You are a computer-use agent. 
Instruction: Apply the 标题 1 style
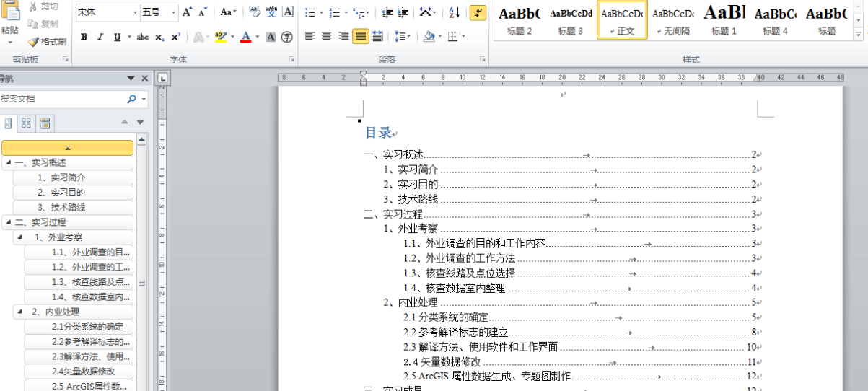tap(724, 20)
